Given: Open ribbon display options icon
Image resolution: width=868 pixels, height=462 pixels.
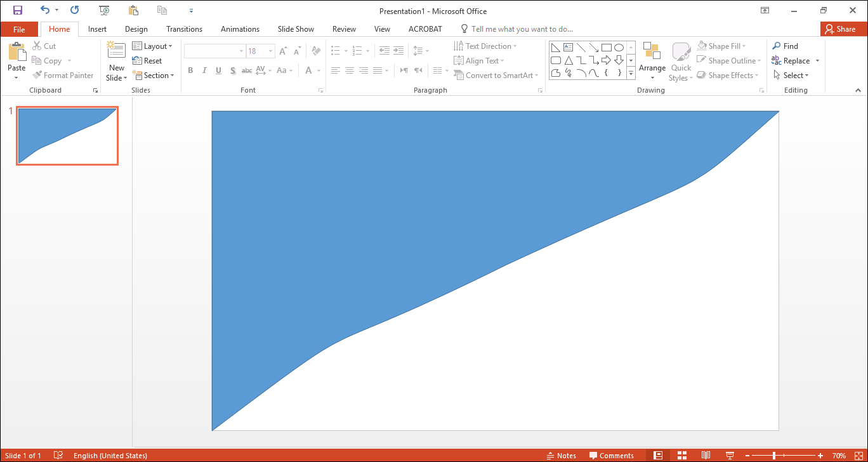Looking at the screenshot, I should [765, 10].
